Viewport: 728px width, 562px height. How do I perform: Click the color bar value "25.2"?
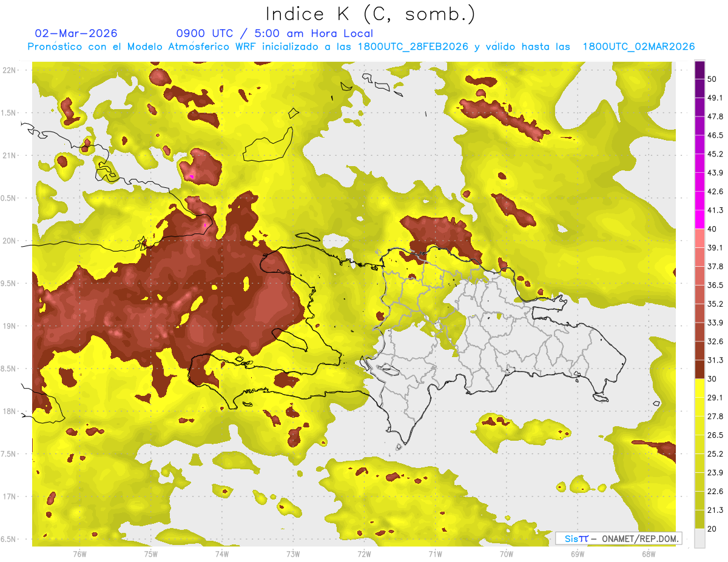[715, 454]
